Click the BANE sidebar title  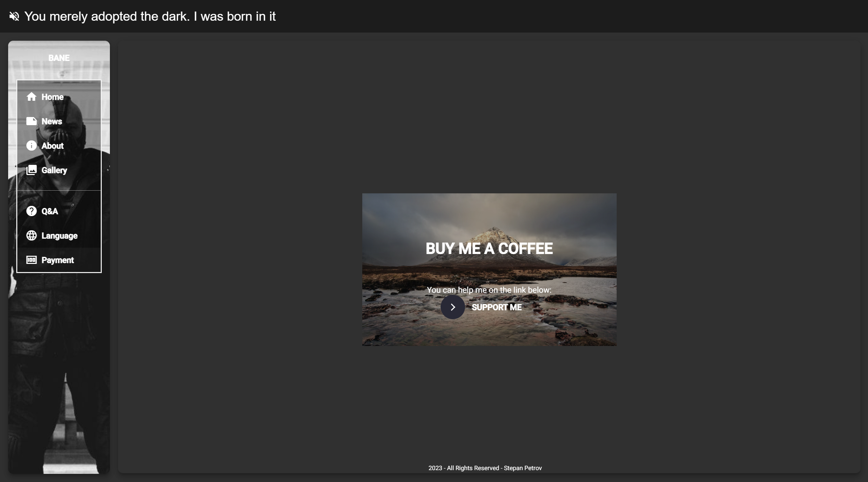coord(59,58)
